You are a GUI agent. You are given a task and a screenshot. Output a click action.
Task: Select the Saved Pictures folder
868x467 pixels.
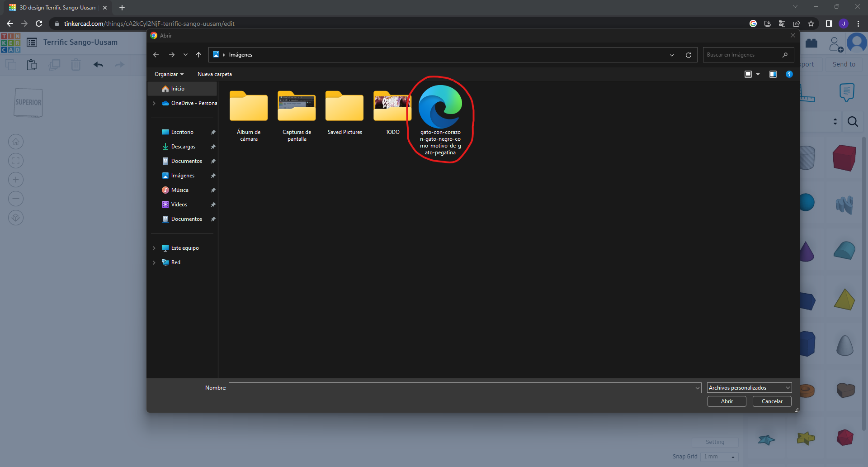pos(344,113)
